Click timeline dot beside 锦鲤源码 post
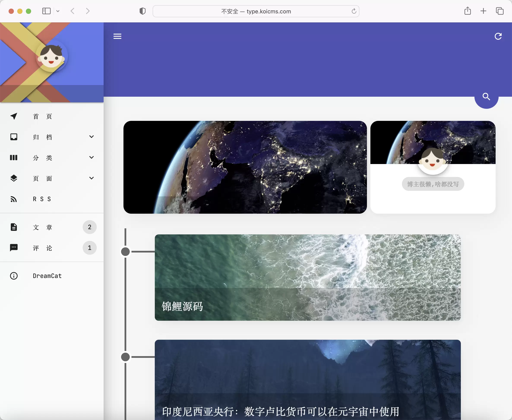 [x=125, y=252]
